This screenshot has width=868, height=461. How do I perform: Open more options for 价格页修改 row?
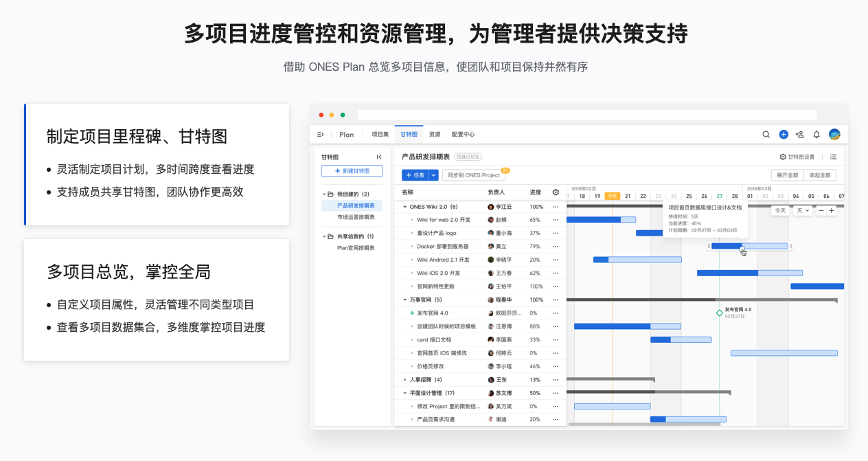tap(556, 366)
